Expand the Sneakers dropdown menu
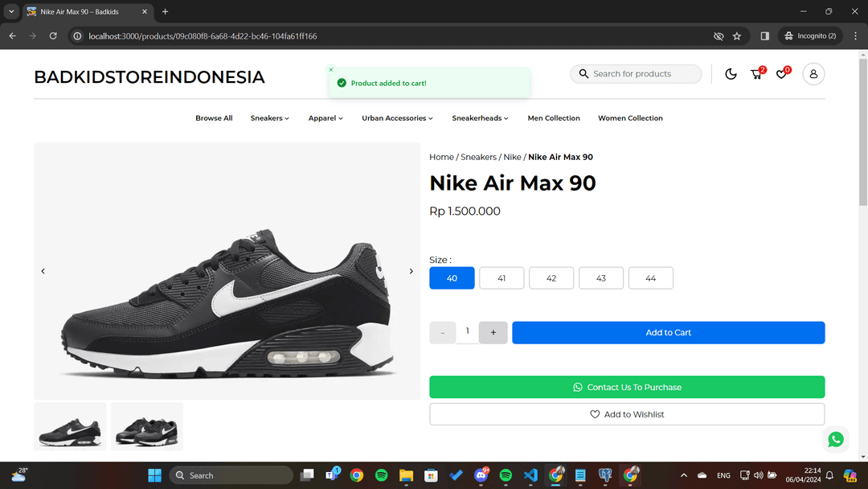Viewport: 868px width, 489px height. pos(269,118)
